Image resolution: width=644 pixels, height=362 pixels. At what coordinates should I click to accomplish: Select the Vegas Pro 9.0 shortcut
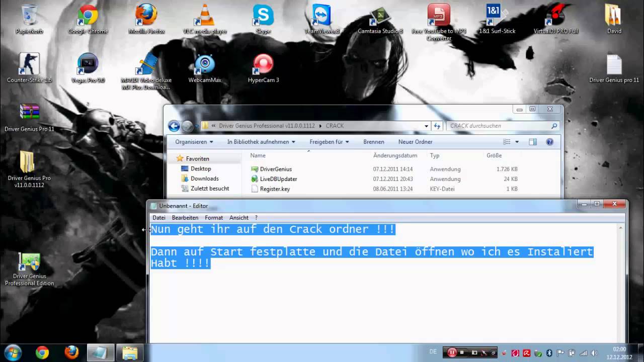point(88,68)
